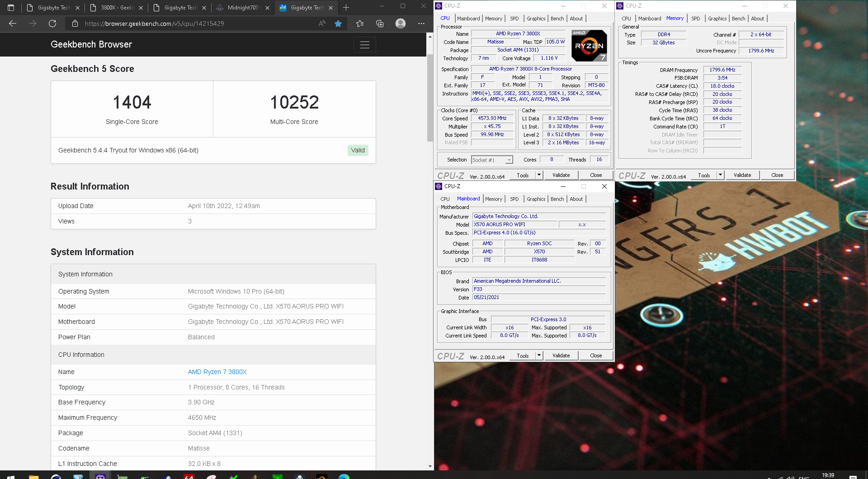Screen dimensions: 868x479
Task: Click the scrollbar down arrow in browser
Action: click(x=430, y=466)
